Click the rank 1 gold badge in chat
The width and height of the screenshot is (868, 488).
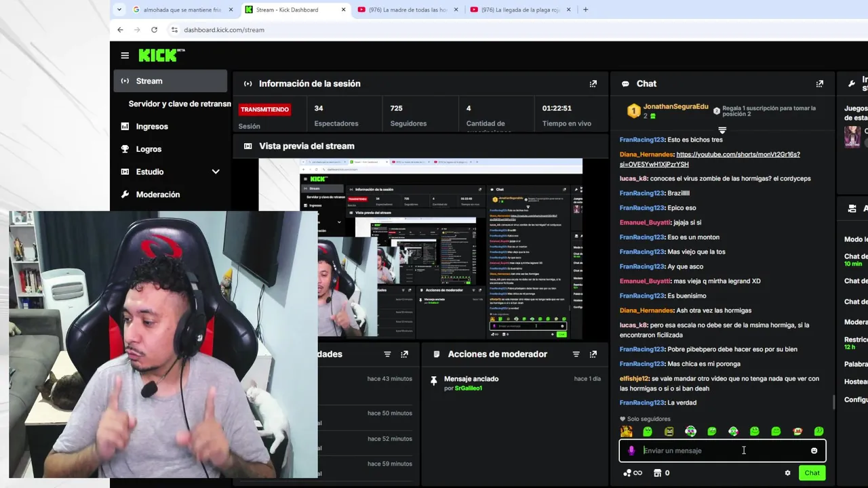pyautogui.click(x=633, y=110)
